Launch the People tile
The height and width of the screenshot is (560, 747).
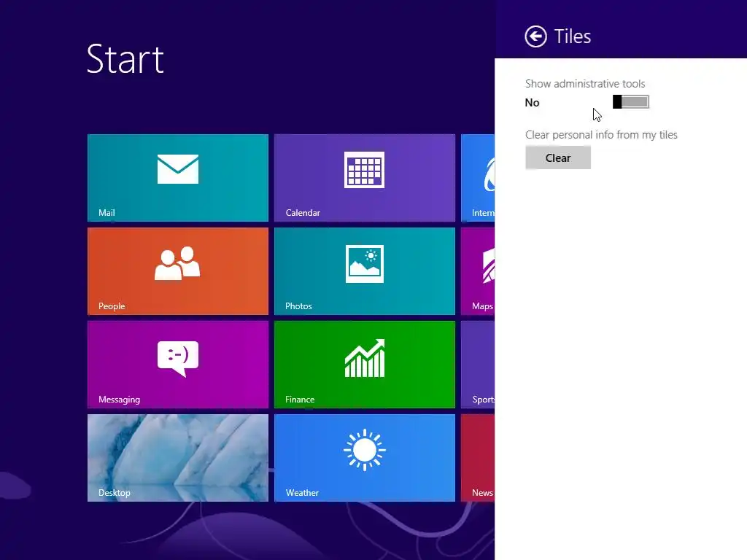pyautogui.click(x=178, y=271)
